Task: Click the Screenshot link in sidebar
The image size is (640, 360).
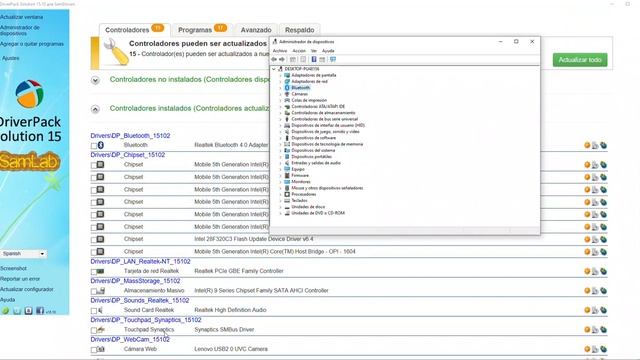Action: pyautogui.click(x=13, y=269)
